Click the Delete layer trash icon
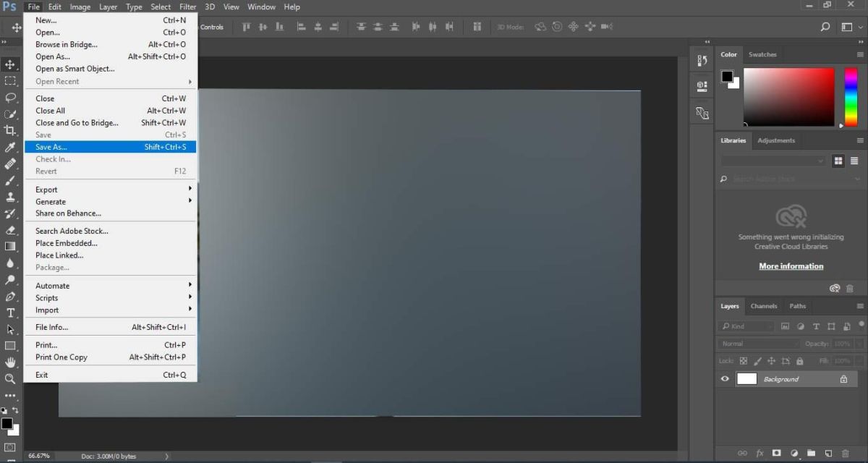 click(x=845, y=453)
